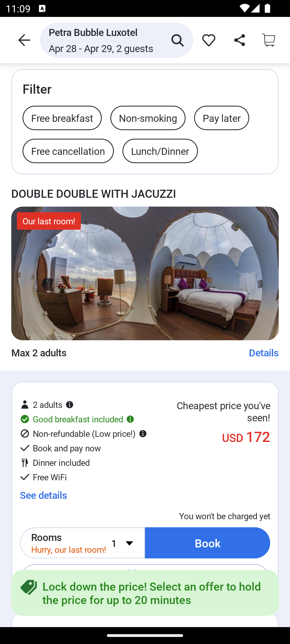Select the Free cancellation filter
290x644 pixels.
(68, 151)
